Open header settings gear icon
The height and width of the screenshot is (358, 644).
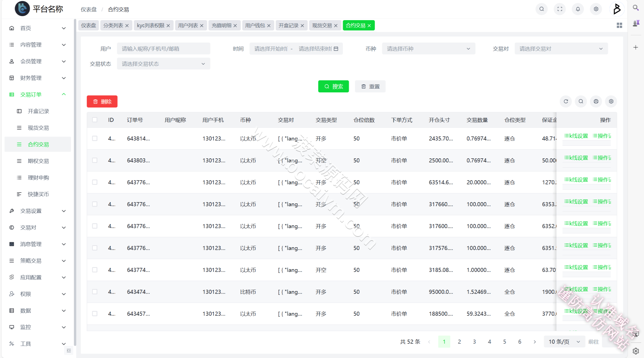click(596, 9)
